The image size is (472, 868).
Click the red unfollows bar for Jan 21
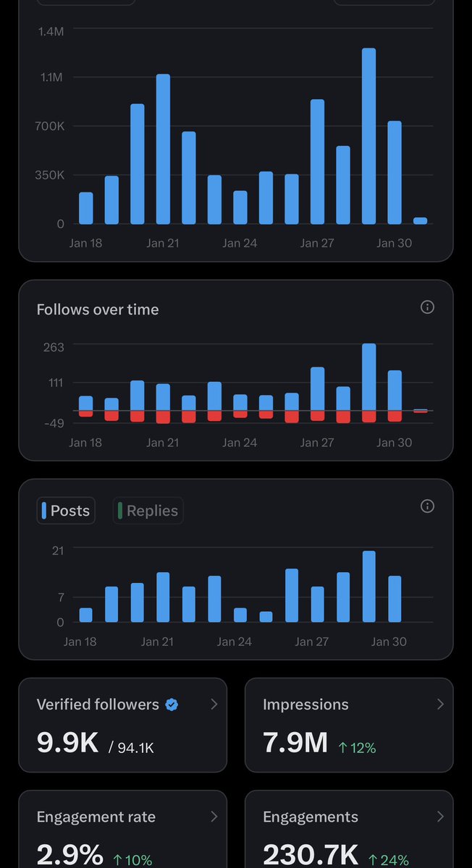point(163,417)
